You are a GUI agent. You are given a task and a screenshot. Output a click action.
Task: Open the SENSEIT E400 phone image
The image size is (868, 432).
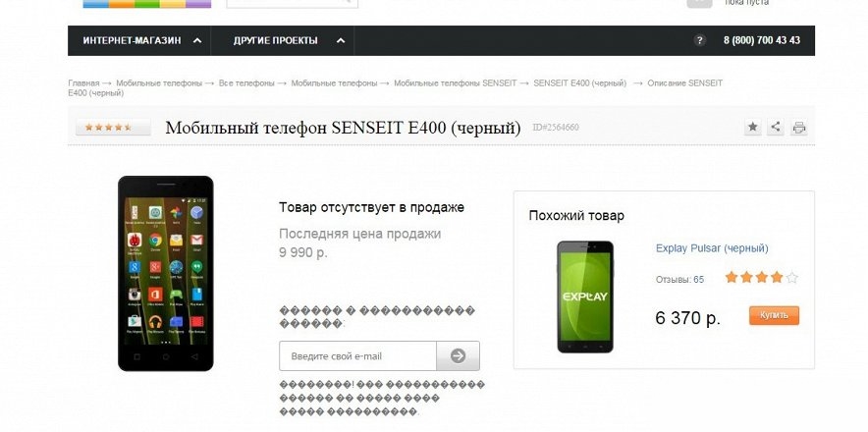(166, 273)
